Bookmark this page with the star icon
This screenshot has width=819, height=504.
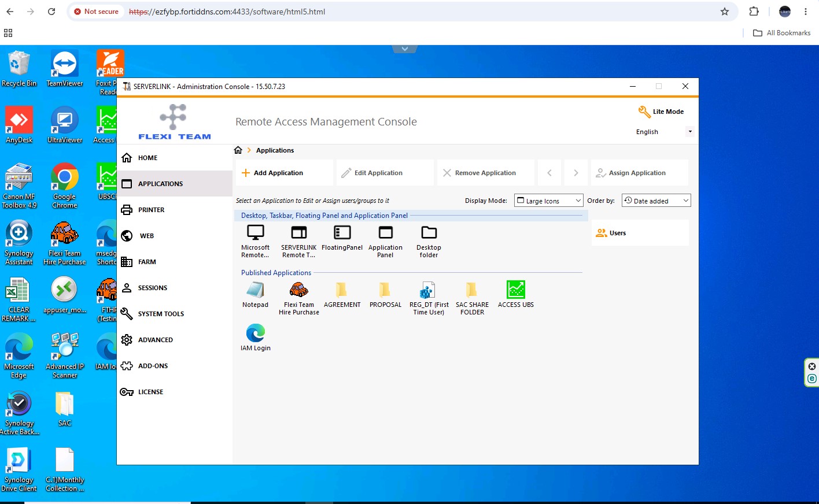(x=725, y=12)
